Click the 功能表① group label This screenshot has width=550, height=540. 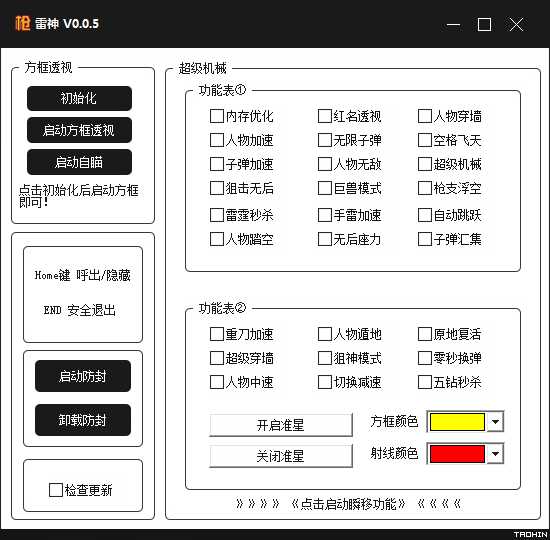222,91
